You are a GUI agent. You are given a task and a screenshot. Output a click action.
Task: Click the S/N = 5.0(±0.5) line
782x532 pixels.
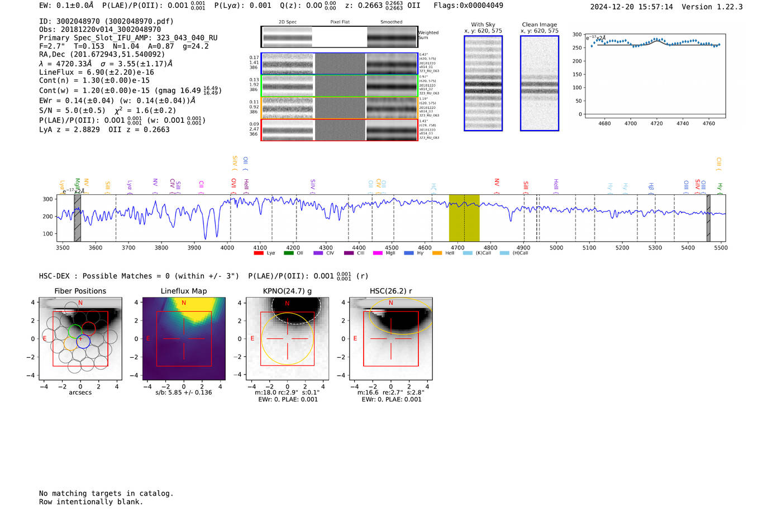[x=108, y=111]
